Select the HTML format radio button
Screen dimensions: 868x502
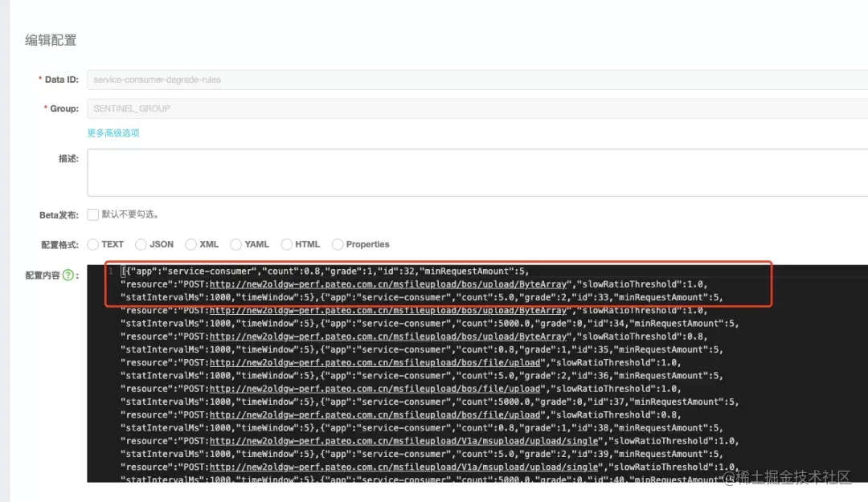(x=287, y=244)
